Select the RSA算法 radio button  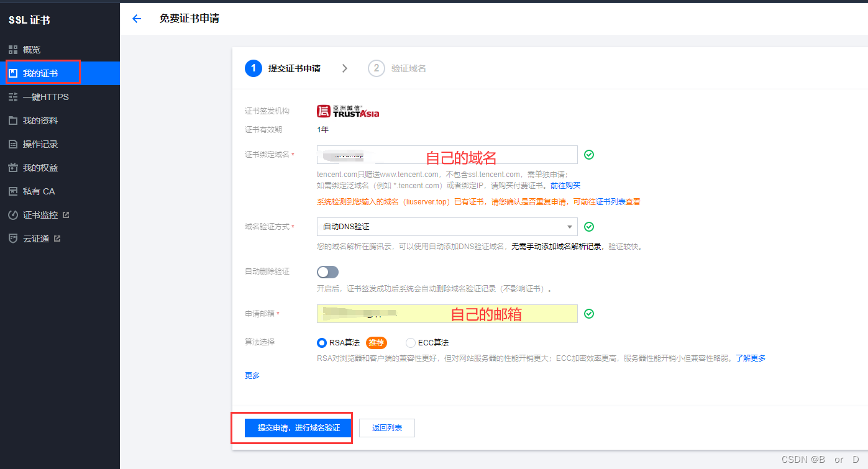point(322,342)
